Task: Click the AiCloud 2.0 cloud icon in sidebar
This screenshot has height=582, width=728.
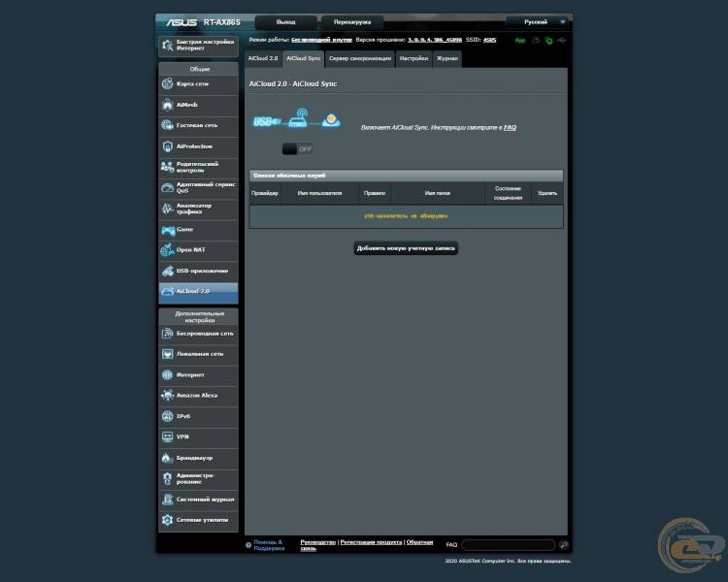Action: (167, 291)
